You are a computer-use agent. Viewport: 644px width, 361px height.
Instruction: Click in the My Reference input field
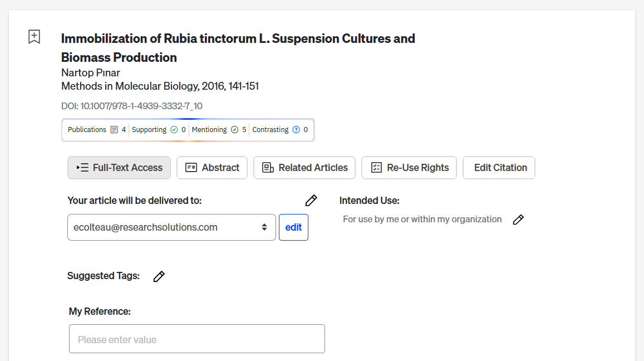click(x=196, y=339)
